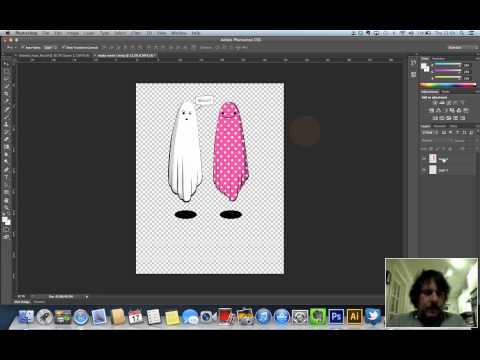Open the lower collapsed panel icon
The height and width of the screenshot is (360, 480).
pyautogui.click(x=413, y=75)
